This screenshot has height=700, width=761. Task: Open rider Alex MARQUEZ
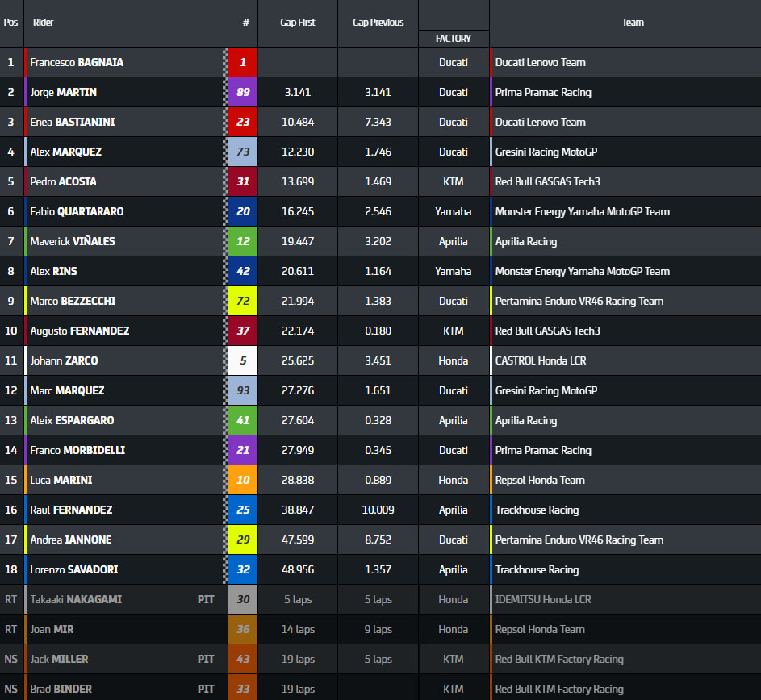click(66, 152)
